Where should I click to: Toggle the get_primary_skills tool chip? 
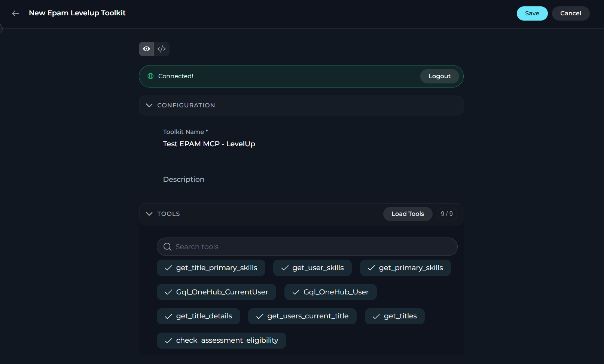[x=405, y=268]
